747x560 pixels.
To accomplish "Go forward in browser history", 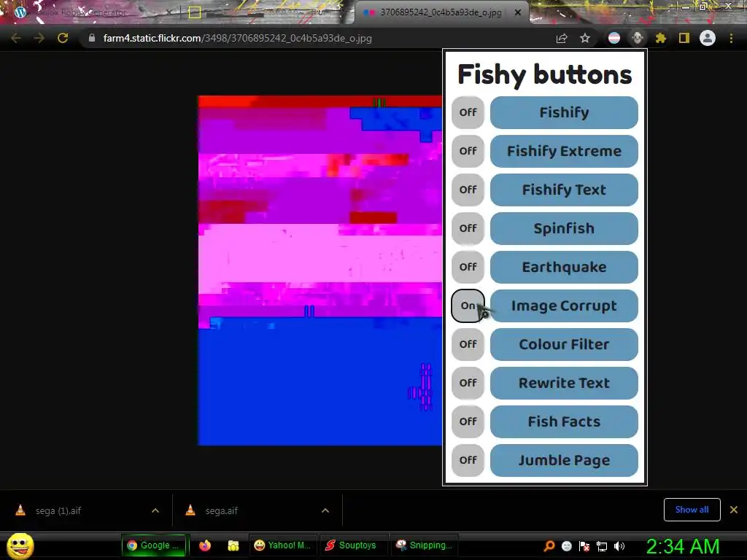I will point(39,38).
